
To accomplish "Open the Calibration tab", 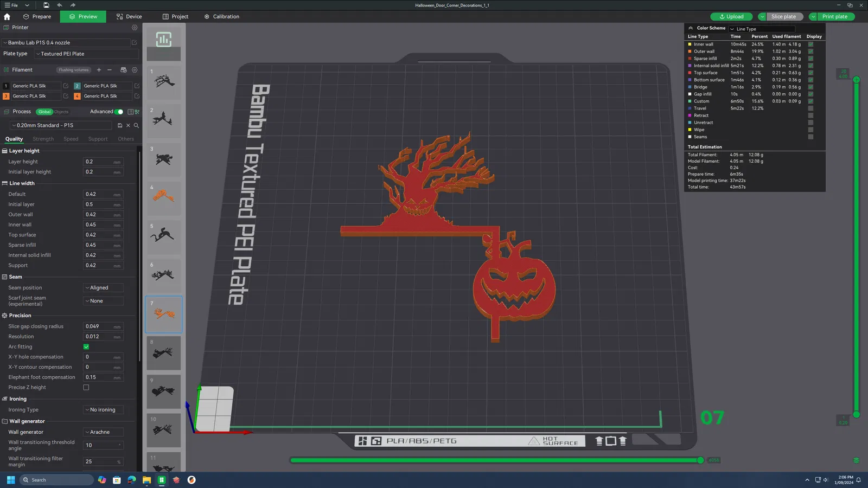I will pos(222,17).
